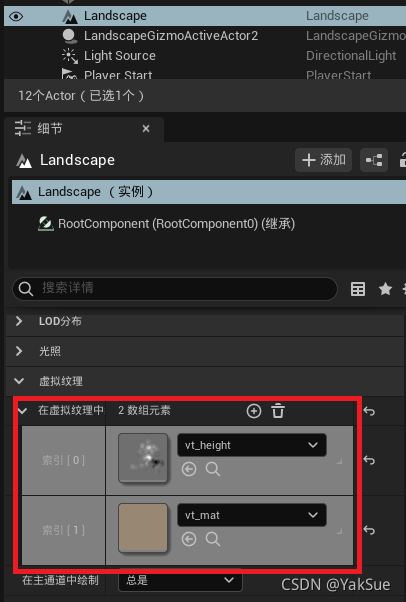Use selected asset arrow for vt_height
The image size is (406, 602).
coord(189,469)
